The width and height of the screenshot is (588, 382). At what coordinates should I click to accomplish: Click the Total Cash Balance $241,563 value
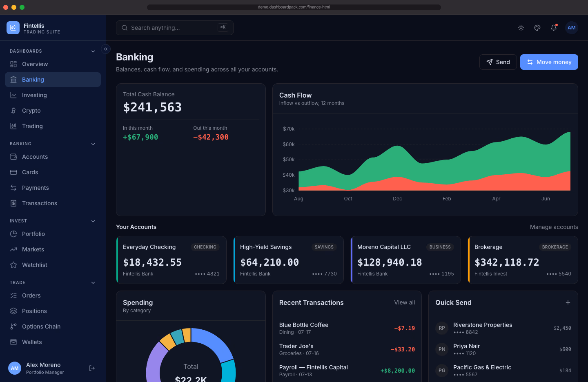point(152,107)
